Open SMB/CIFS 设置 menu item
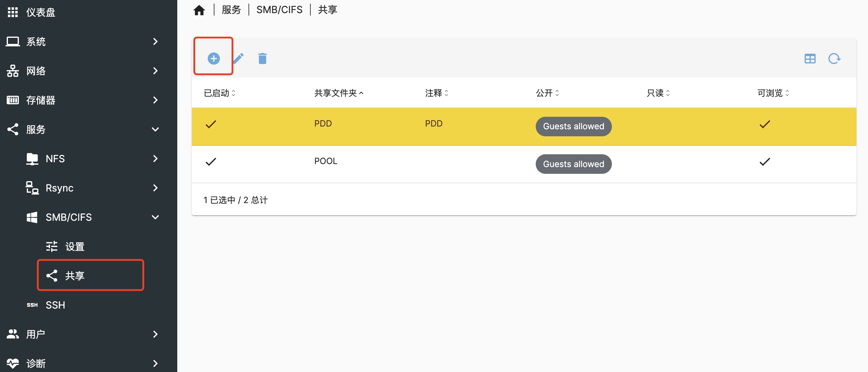 75,247
